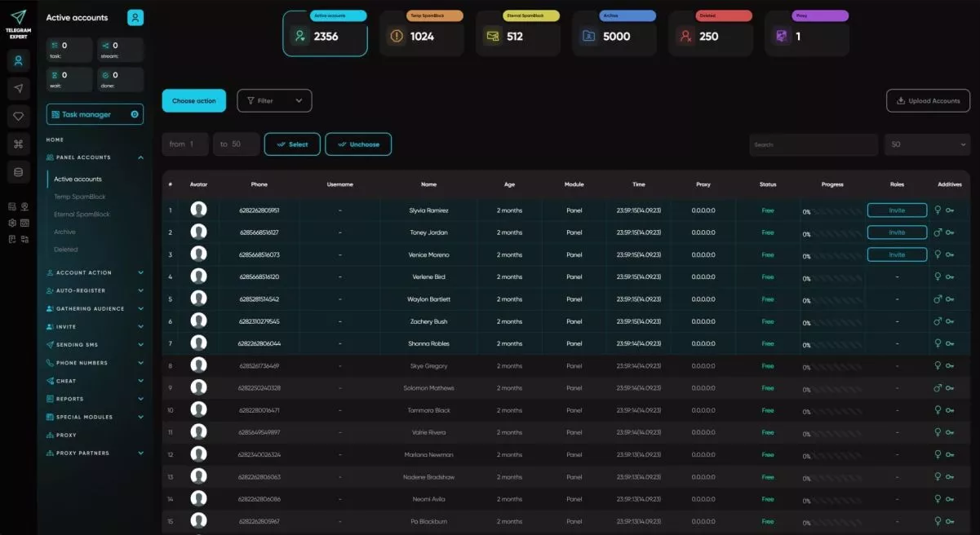Expand the Auto-Register menu

[95, 290]
